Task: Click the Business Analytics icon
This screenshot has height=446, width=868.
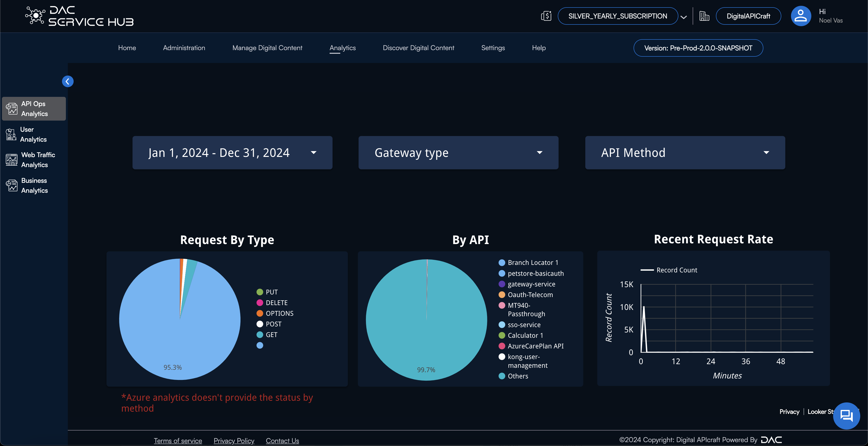Action: (12, 185)
